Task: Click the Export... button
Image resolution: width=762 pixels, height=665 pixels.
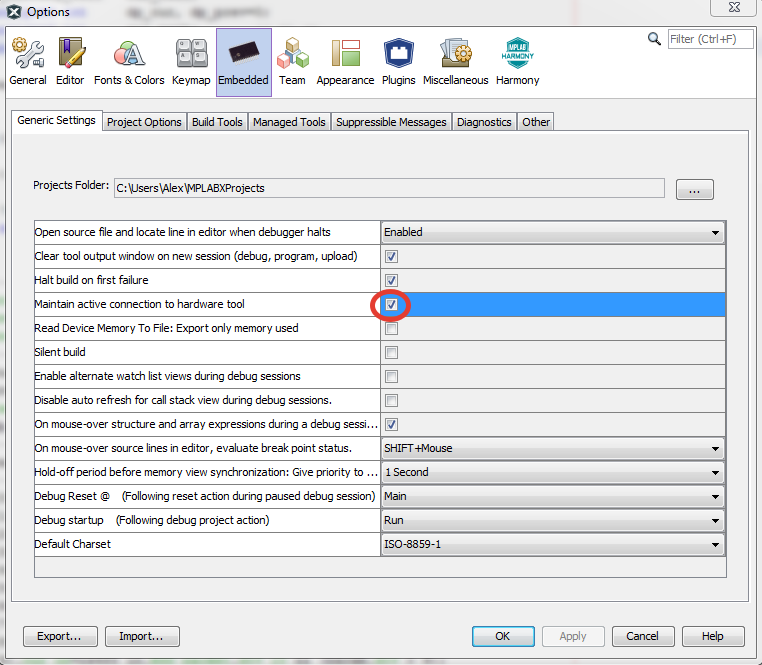Action: pos(59,636)
